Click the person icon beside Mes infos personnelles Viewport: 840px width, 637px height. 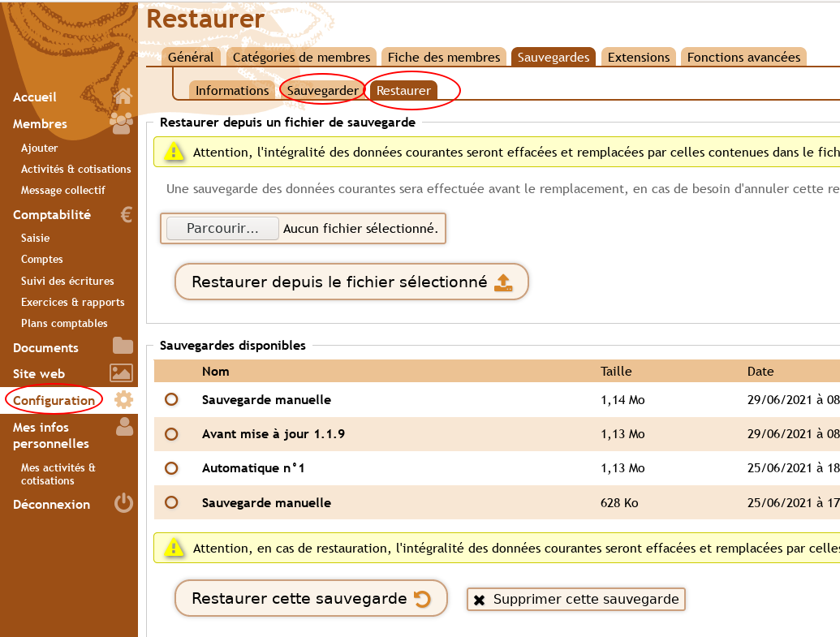point(124,428)
